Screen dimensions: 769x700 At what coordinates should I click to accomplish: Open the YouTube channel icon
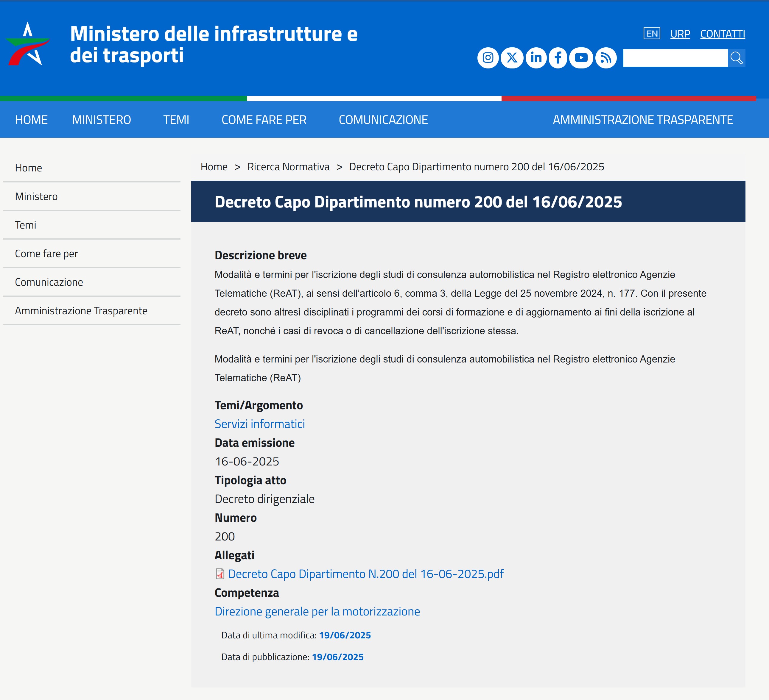(x=581, y=58)
